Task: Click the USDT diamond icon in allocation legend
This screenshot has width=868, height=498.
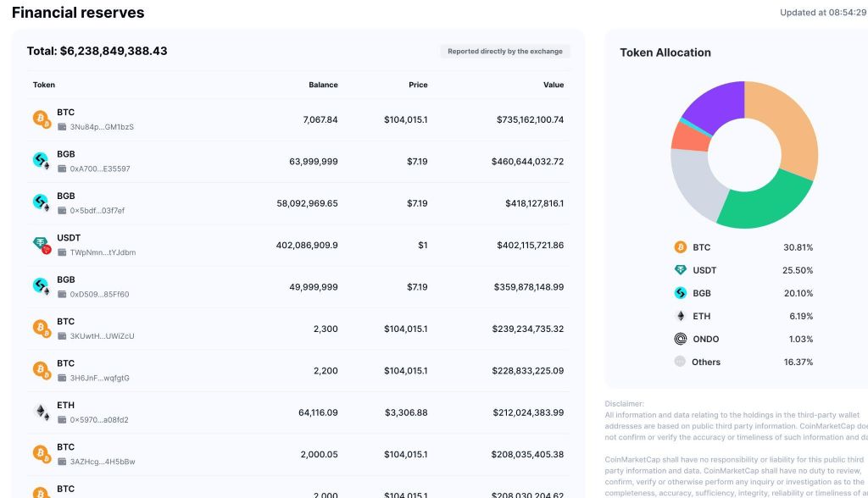Action: point(681,270)
